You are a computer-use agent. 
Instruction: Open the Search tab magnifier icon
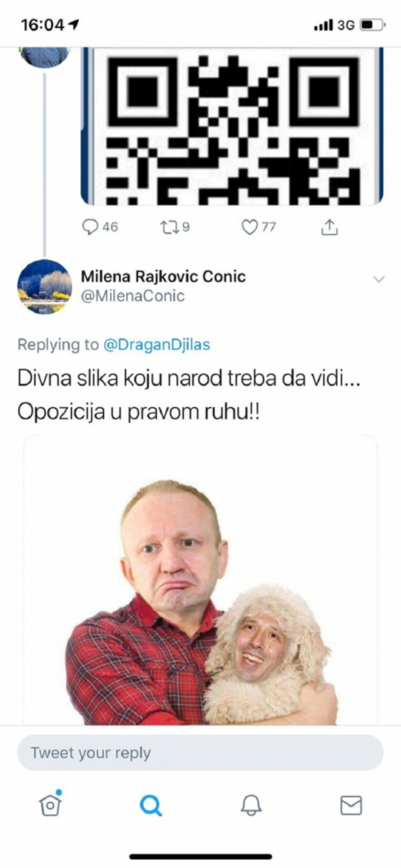click(151, 805)
